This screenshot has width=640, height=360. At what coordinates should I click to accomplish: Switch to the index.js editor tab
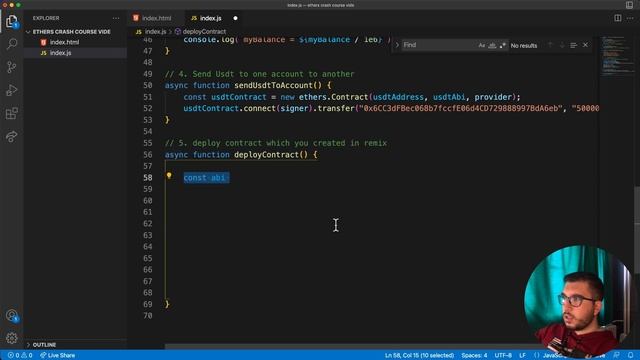pos(210,18)
